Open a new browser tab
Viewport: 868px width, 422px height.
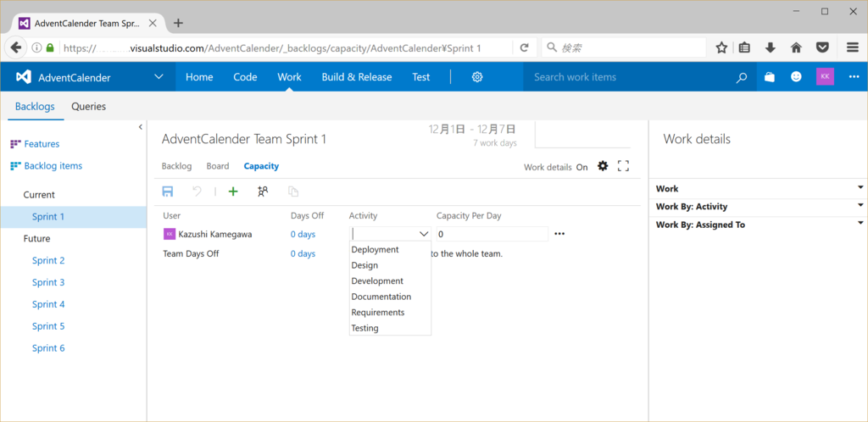[178, 23]
